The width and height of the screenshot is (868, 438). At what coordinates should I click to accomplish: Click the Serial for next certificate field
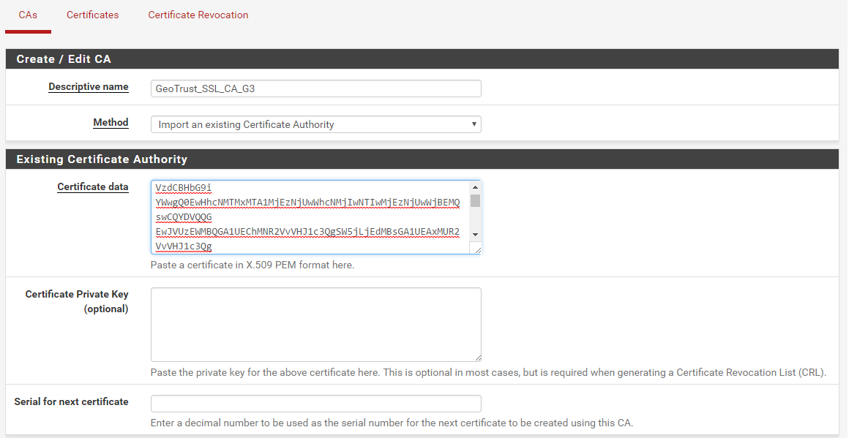point(315,403)
